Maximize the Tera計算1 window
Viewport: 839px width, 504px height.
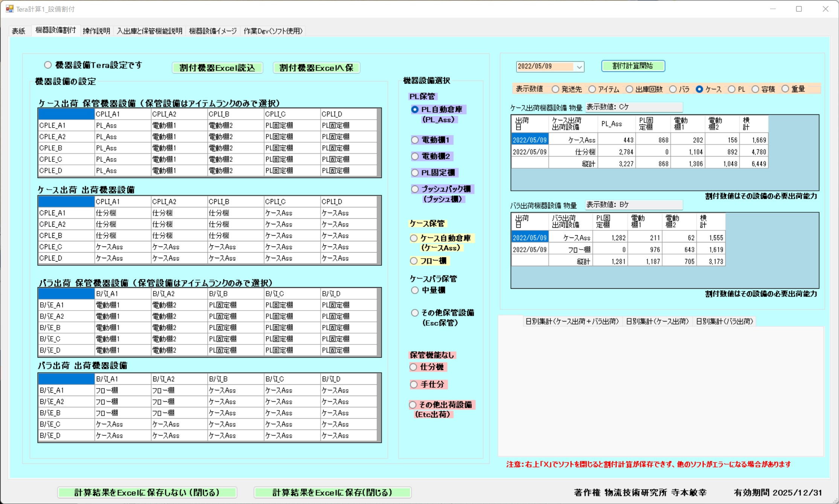pos(799,9)
